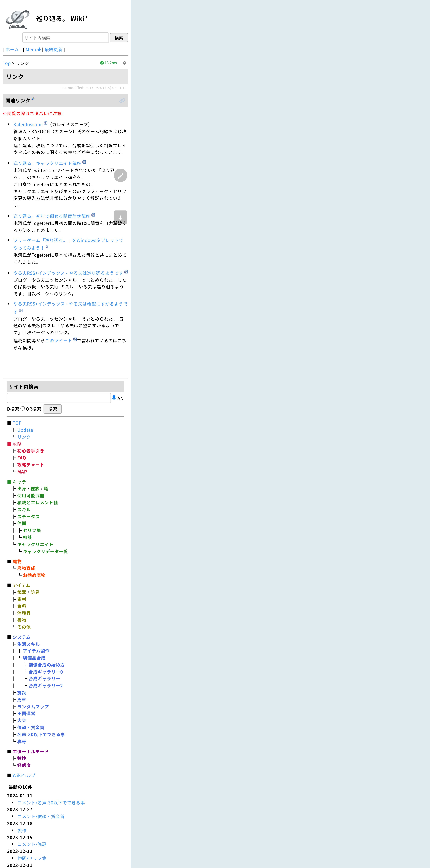The width and height of the screenshot is (430, 868).
Task: Open スキル under キャラ in sidebar
Action: tap(24, 510)
